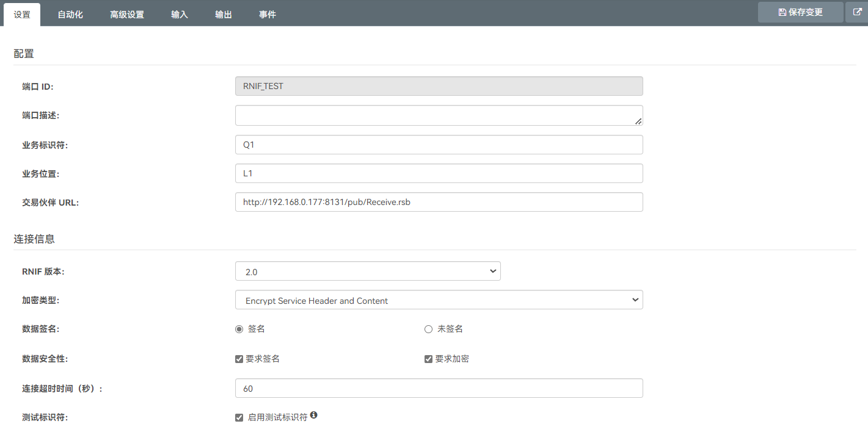Select the 签名 radio button
Image resolution: width=868 pixels, height=432 pixels.
click(x=239, y=329)
